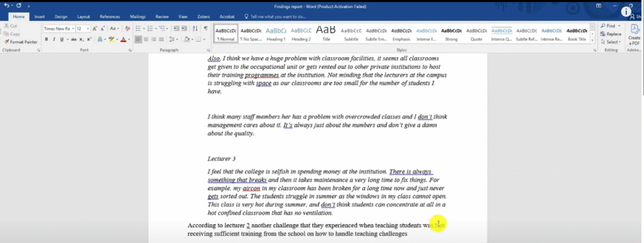Insert a numbered list
644x243 pixels.
[x=150, y=28]
